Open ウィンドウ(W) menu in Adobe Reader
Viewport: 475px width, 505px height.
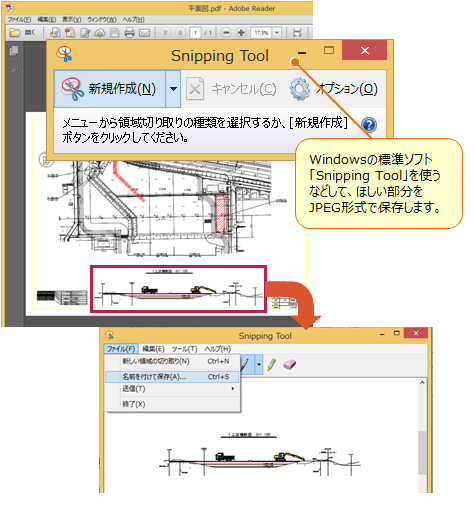pyautogui.click(x=102, y=20)
